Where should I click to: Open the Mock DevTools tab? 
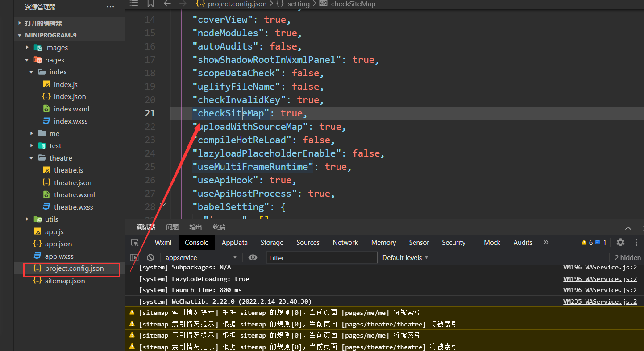coord(492,243)
